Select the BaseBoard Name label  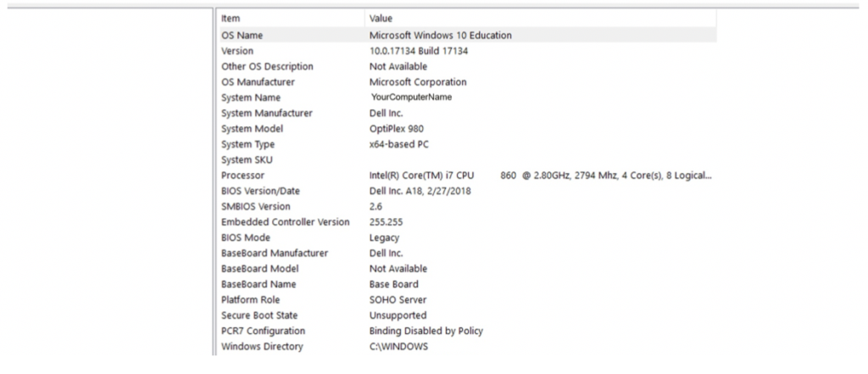(x=259, y=284)
